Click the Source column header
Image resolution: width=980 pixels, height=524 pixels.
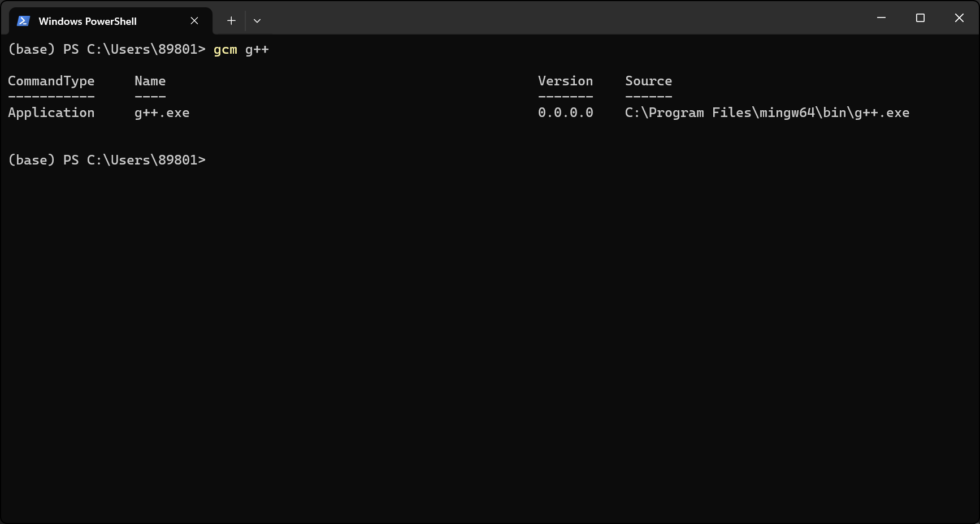(649, 81)
